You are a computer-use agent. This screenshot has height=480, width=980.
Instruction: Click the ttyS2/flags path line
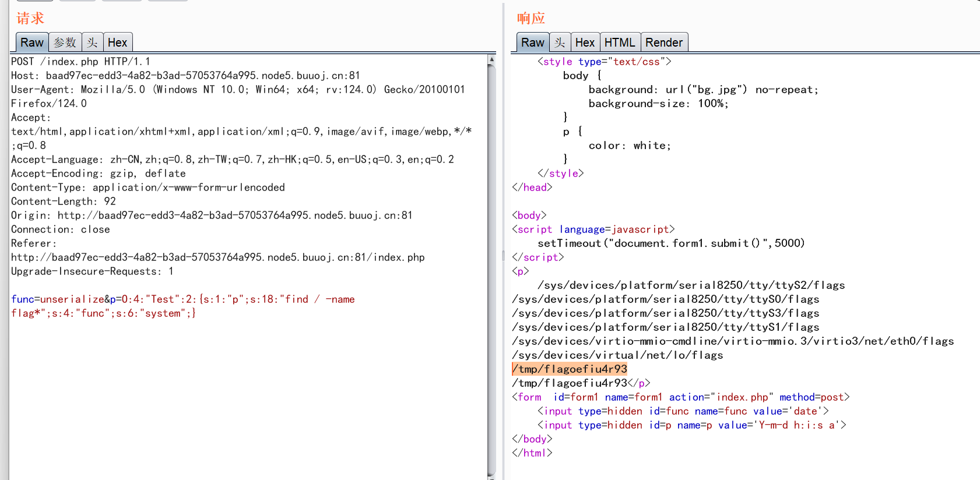691,285
